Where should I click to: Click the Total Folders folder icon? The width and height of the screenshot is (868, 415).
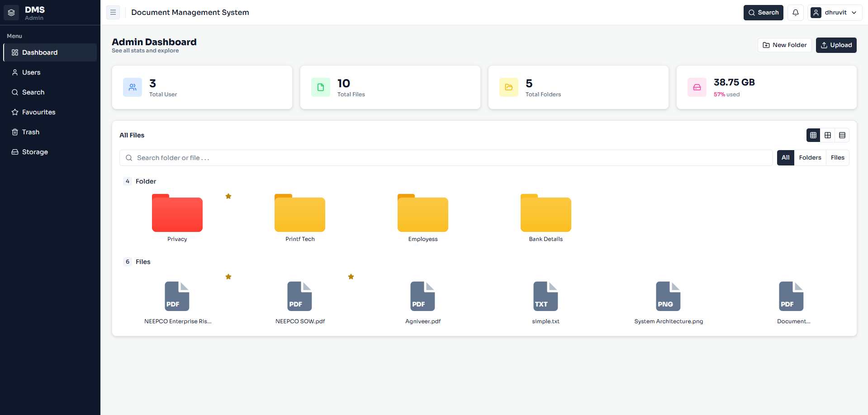click(x=509, y=87)
